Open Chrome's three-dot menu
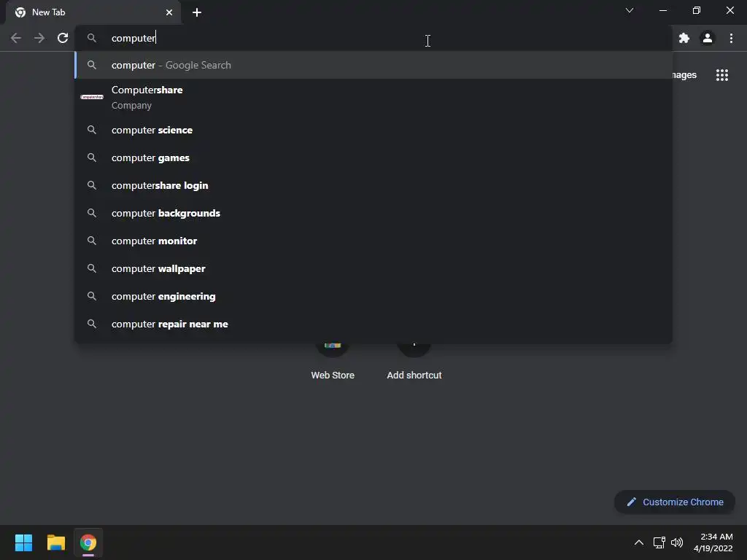Screen dimensions: 747x560 [731, 38]
